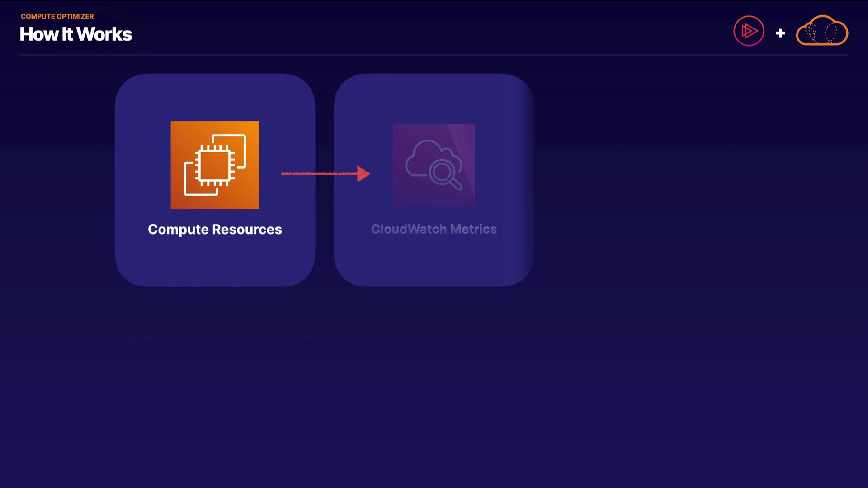This screenshot has height=488, width=868.
Task: Click the horizontal divider line under title
Action: [x=434, y=55]
